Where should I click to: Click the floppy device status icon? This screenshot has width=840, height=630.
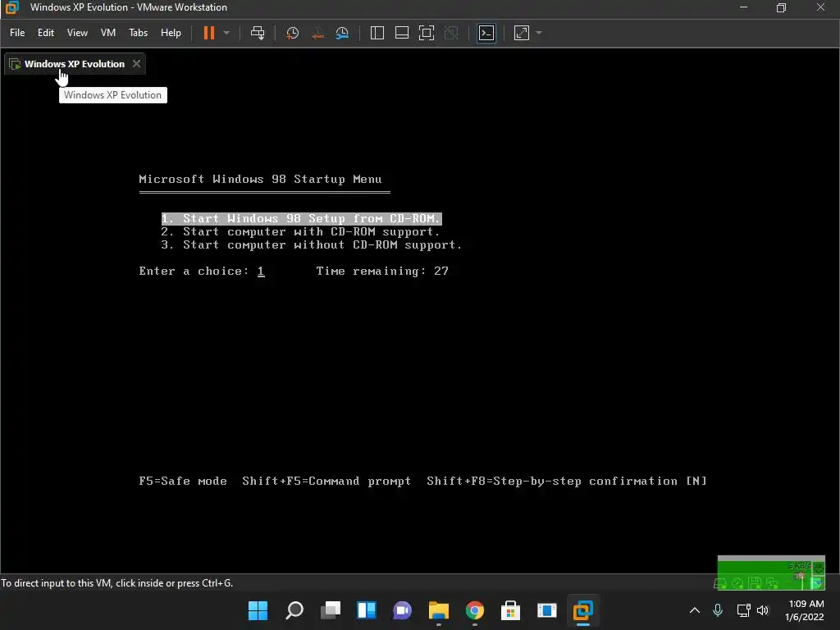[755, 583]
